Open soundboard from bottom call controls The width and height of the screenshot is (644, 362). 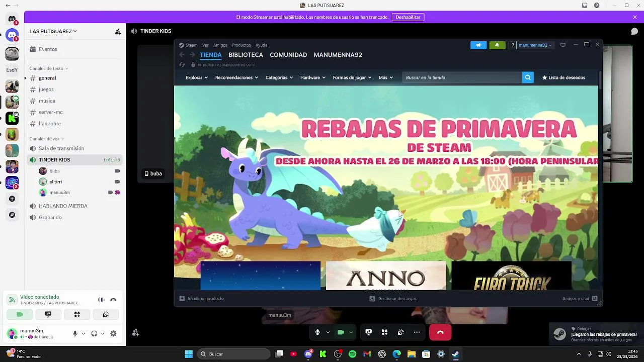tap(400, 332)
